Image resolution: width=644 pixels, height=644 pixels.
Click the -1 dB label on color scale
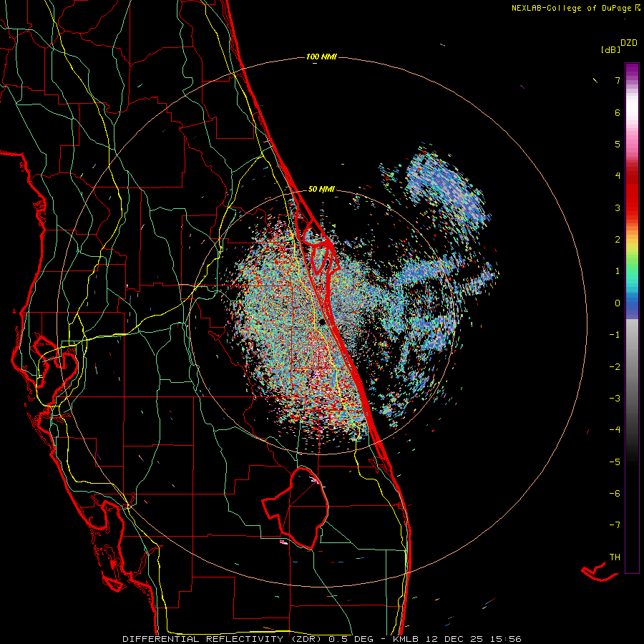[x=615, y=335]
